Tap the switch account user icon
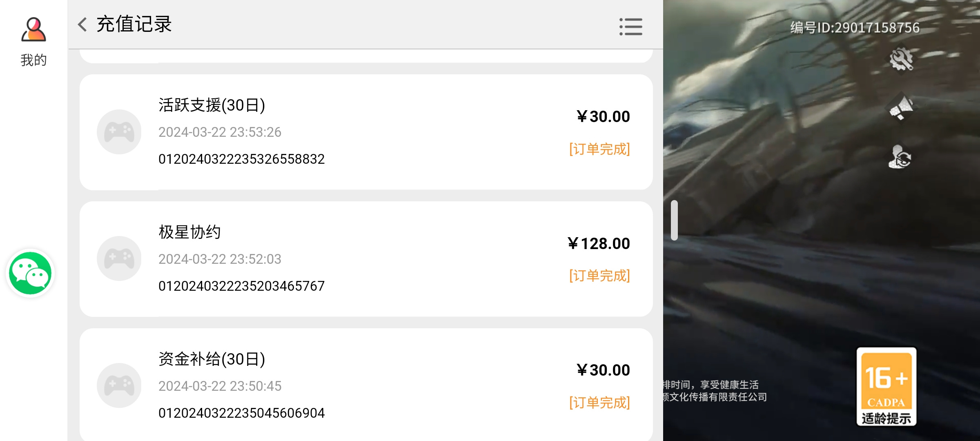This screenshot has height=441, width=980. pos(900,157)
